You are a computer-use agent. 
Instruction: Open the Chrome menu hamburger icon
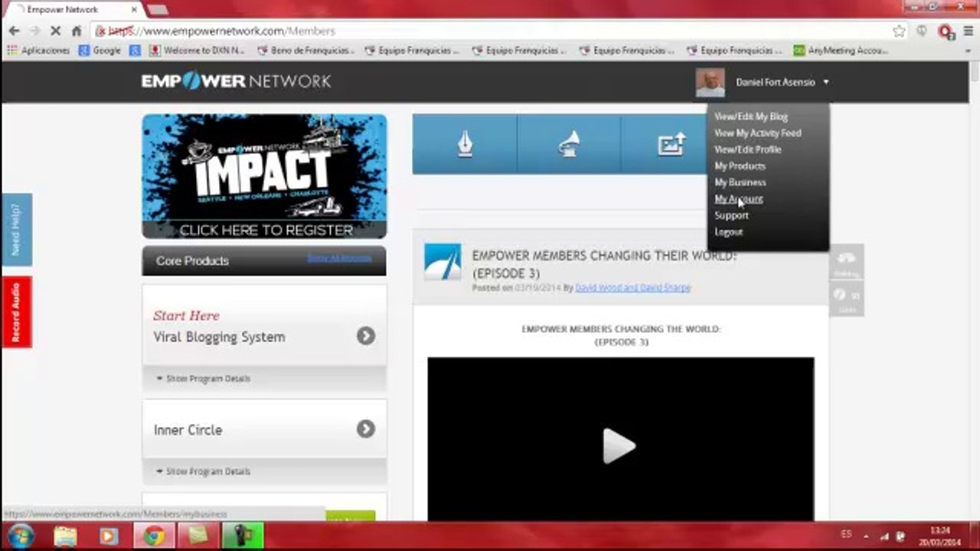[969, 31]
